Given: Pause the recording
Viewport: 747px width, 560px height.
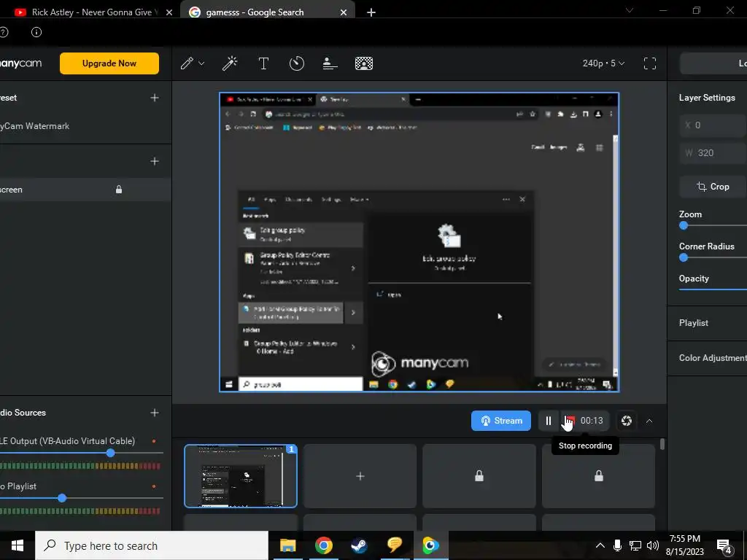Looking at the screenshot, I should pos(549,421).
